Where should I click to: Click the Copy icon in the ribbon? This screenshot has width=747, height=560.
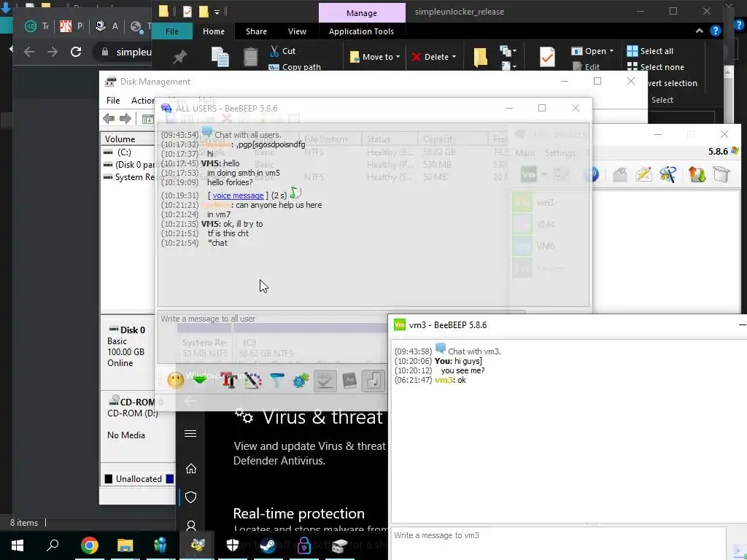(220, 57)
